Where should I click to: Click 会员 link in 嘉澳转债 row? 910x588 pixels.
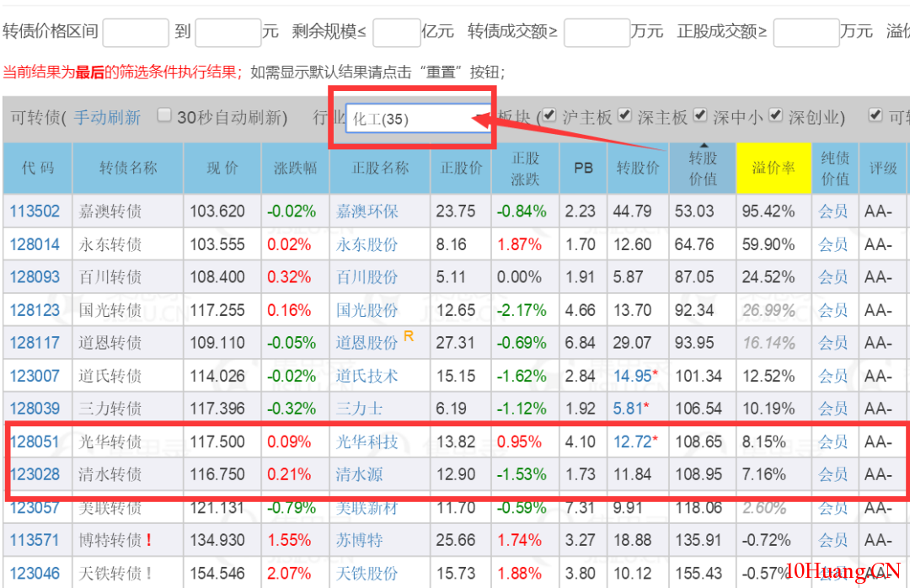(832, 211)
